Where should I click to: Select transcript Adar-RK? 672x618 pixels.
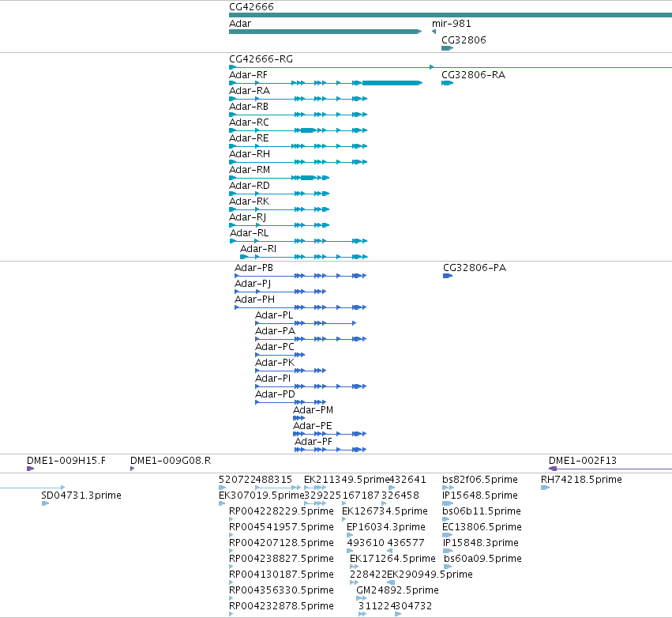click(279, 209)
